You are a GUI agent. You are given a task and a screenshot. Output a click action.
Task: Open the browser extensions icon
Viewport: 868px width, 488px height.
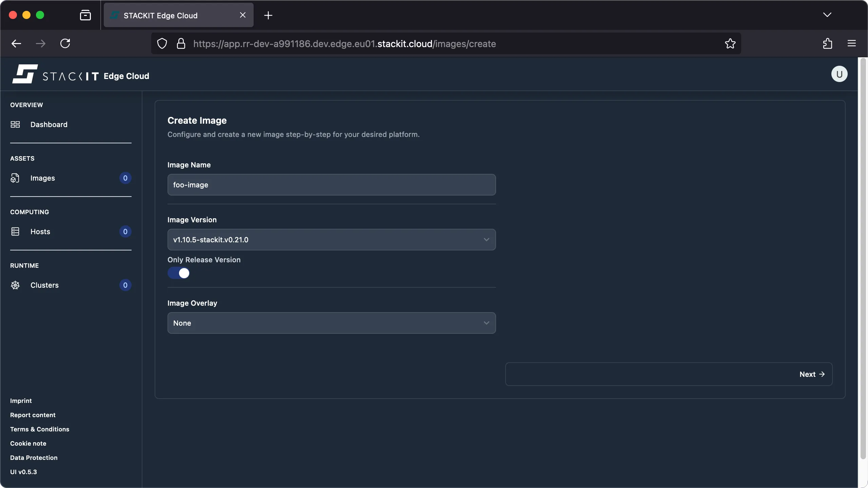pyautogui.click(x=827, y=43)
